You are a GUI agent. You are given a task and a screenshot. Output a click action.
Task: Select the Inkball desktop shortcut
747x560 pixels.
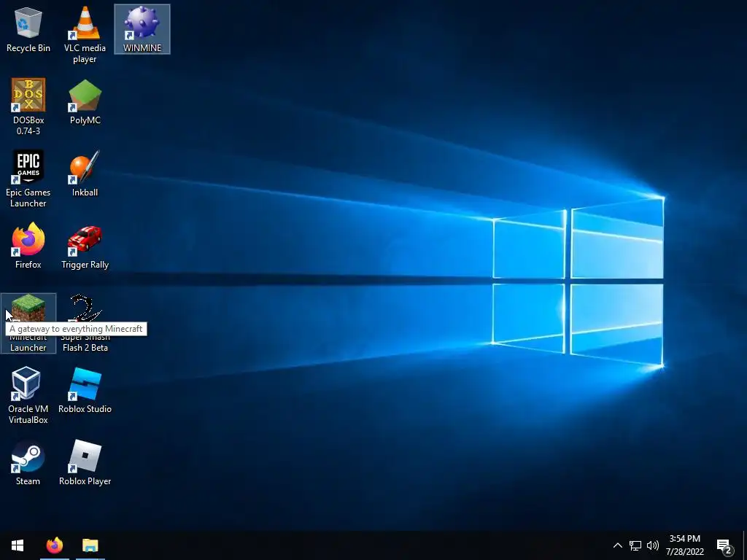85,174
